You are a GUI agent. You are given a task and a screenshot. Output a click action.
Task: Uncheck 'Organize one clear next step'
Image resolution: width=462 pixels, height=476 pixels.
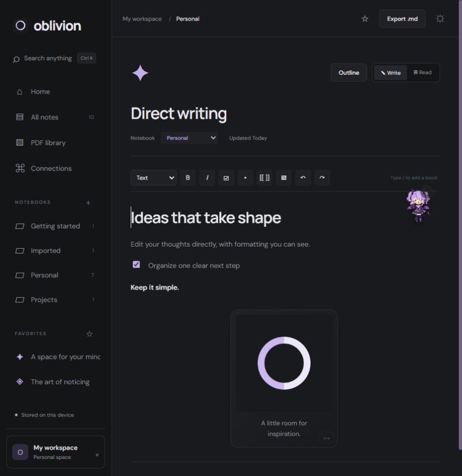[136, 265]
